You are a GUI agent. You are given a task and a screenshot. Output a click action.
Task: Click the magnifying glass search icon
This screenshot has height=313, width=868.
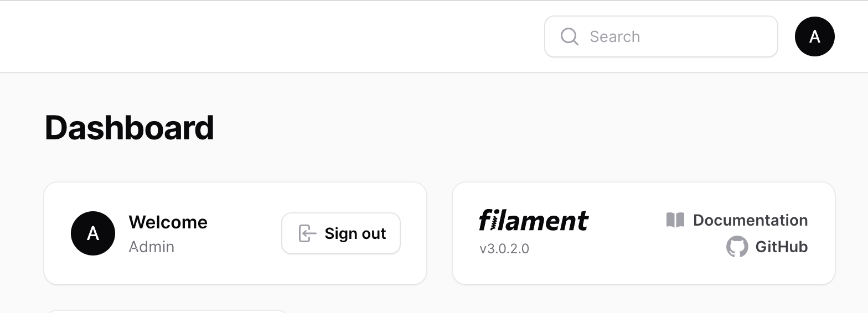570,36
